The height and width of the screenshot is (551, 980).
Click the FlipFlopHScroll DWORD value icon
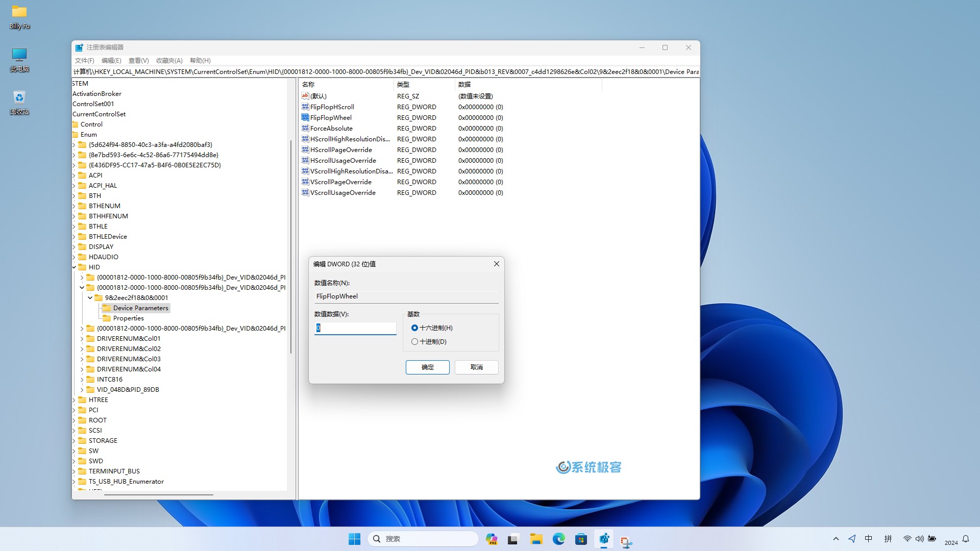click(305, 107)
